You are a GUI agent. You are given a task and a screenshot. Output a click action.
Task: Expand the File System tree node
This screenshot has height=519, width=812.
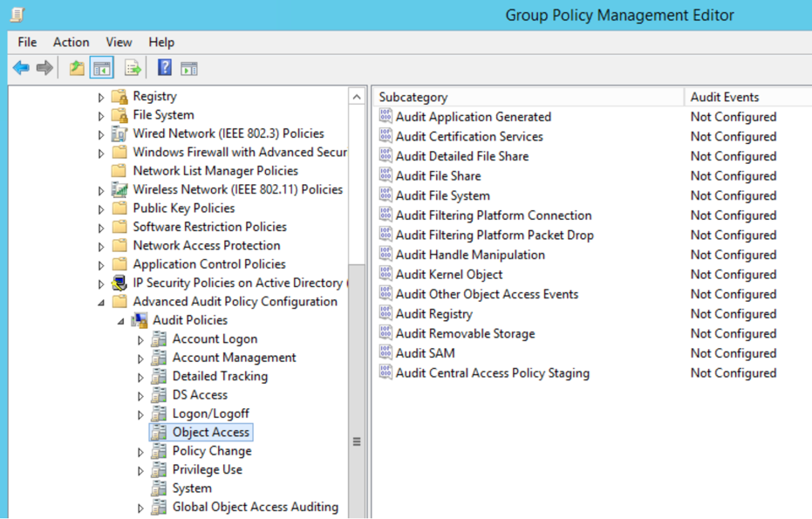click(101, 115)
